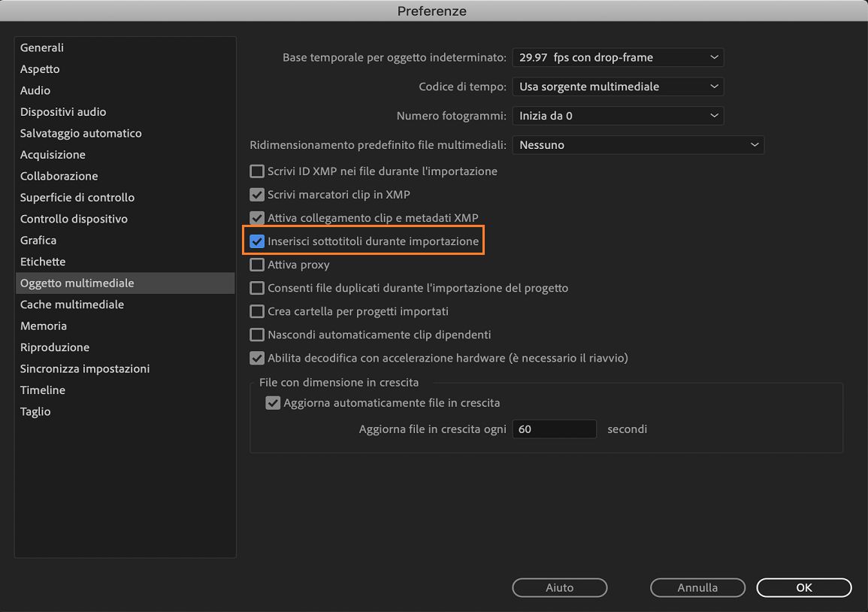Open Acquisizione preferences
Image resolution: width=868 pixels, height=612 pixels.
125,155
